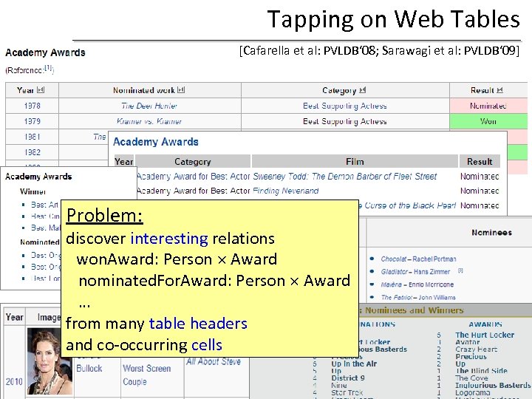Screen dimensions: 532x399
Task: Open Worst Screen Couple link
Action: (x=146, y=375)
